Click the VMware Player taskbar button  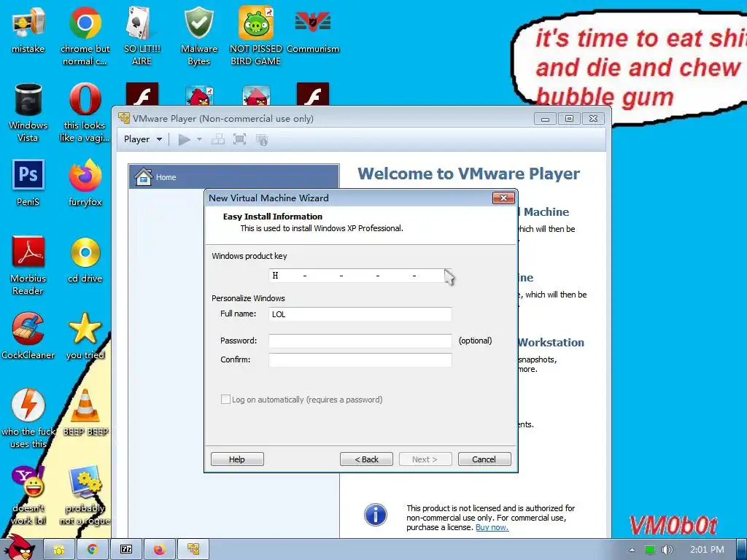click(x=193, y=550)
